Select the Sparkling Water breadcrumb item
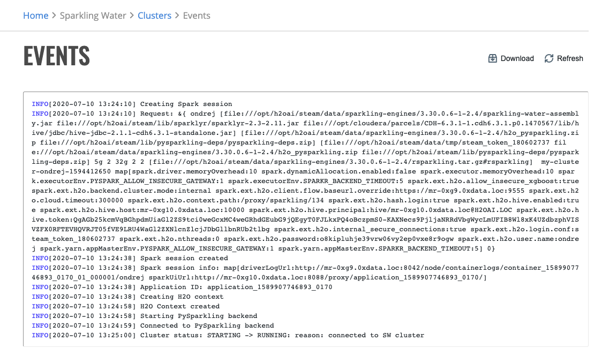The height and width of the screenshot is (364, 601). click(x=93, y=16)
